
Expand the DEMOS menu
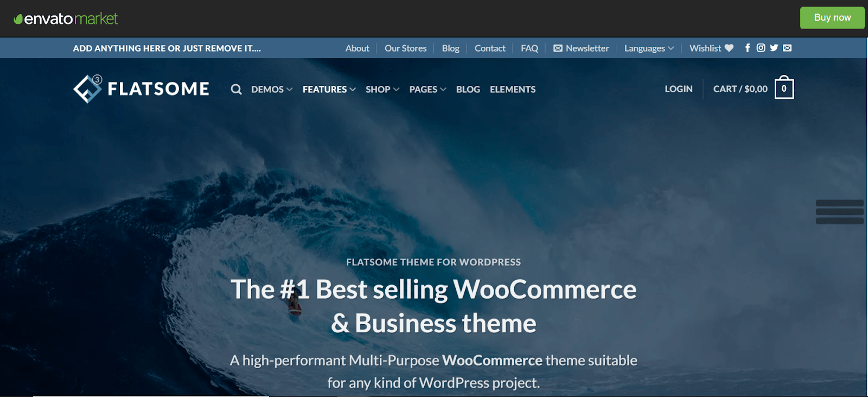point(272,89)
